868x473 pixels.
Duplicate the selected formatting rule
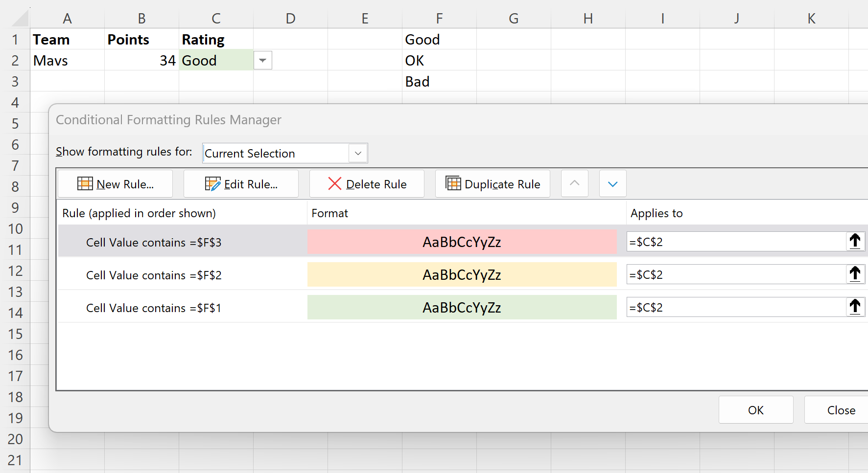click(493, 184)
